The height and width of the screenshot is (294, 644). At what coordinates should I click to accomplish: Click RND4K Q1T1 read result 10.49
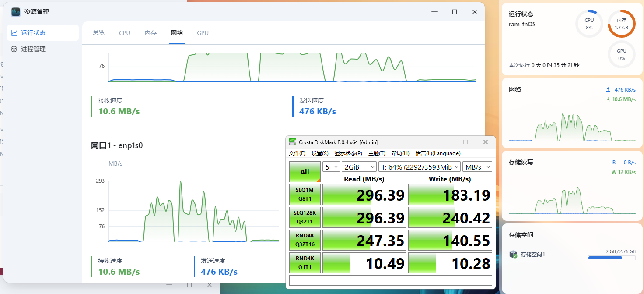(364, 263)
